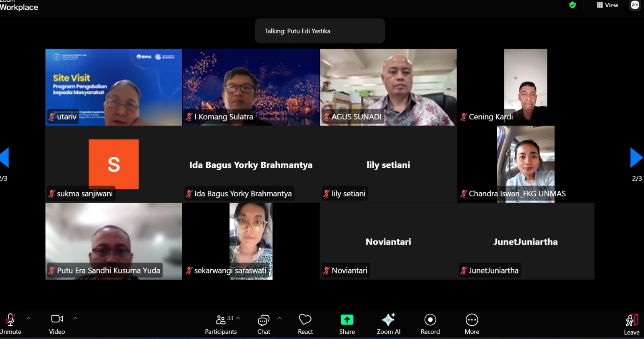Select I Komang Sulatra video tile

tap(251, 87)
